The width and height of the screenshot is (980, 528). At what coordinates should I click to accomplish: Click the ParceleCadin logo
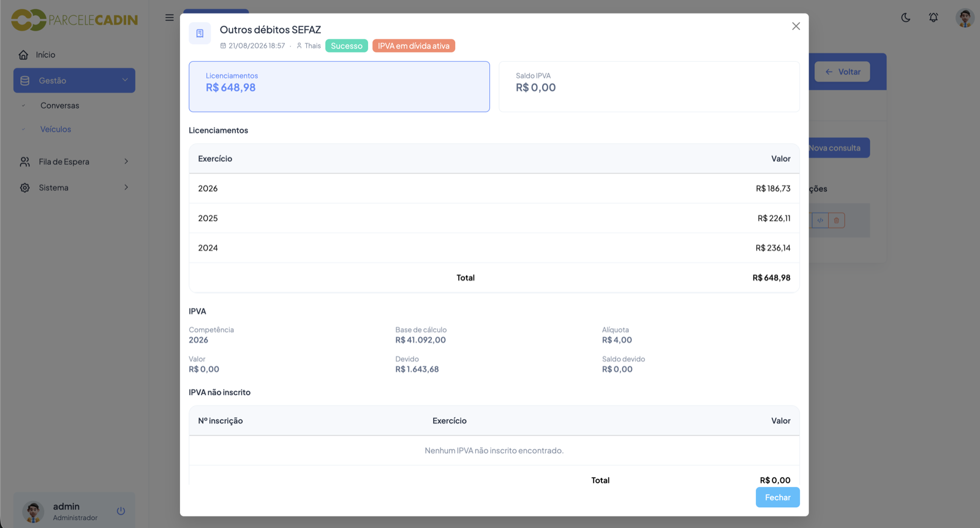[75, 20]
